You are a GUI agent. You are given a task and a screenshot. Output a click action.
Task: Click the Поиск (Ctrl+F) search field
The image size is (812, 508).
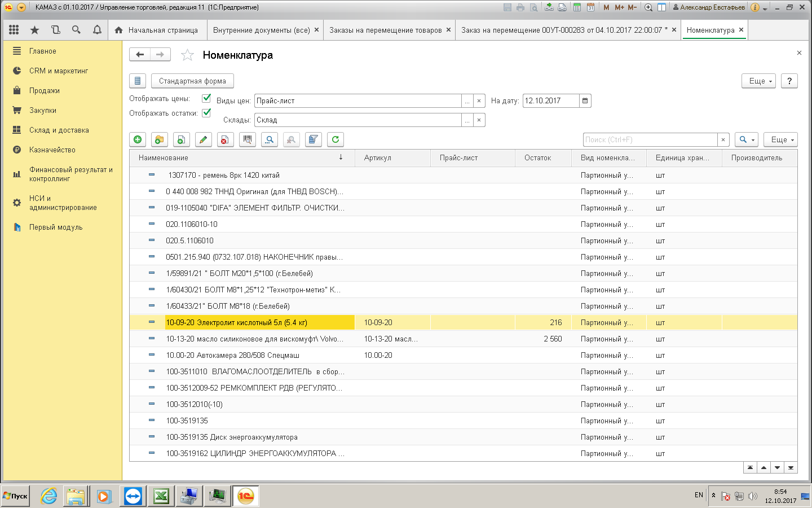[650, 139]
